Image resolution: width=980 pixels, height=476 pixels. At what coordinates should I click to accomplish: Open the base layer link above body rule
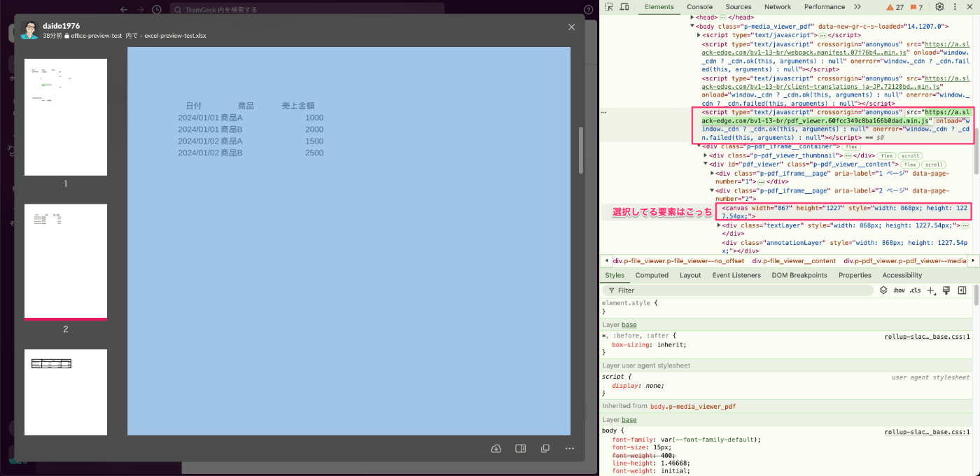[x=629, y=419]
